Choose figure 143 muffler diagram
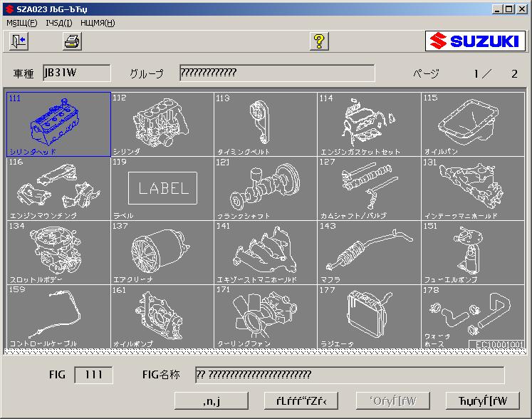Image resolution: width=532 pixels, height=419 pixels. (368, 252)
